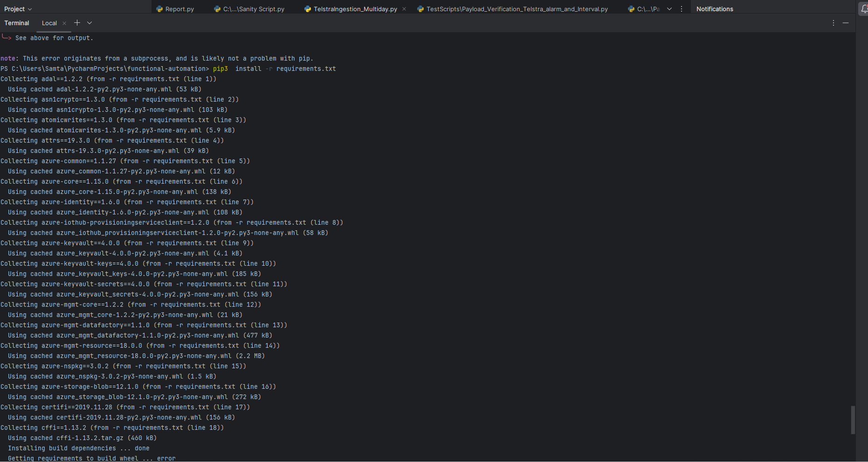Switch to the Report.py tab
868x462 pixels.
click(179, 9)
